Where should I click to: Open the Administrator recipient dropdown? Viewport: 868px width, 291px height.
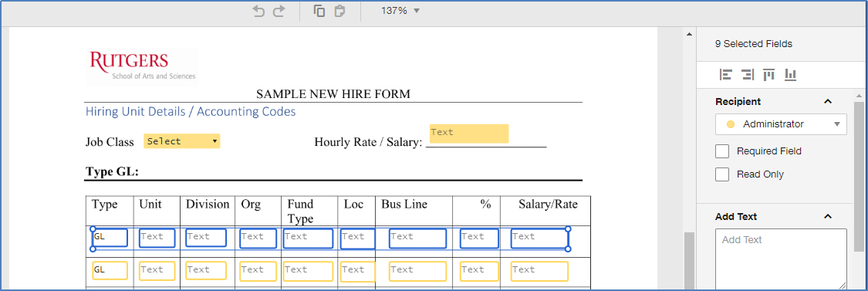pos(781,124)
